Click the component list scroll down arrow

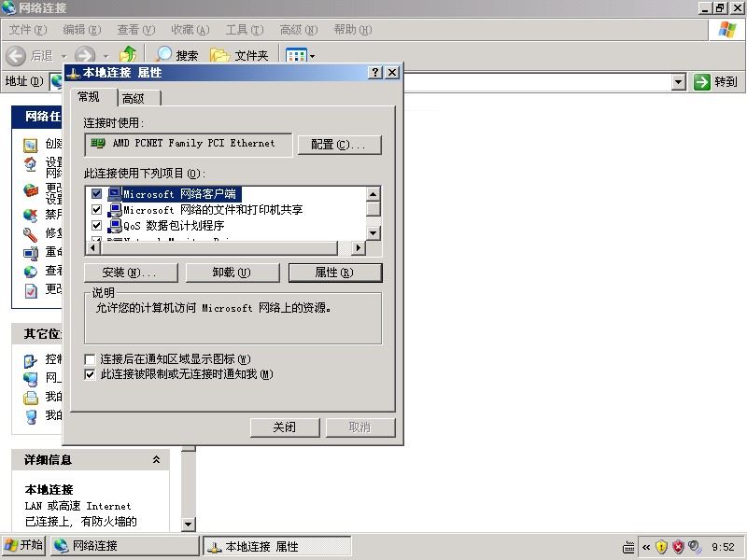click(373, 232)
